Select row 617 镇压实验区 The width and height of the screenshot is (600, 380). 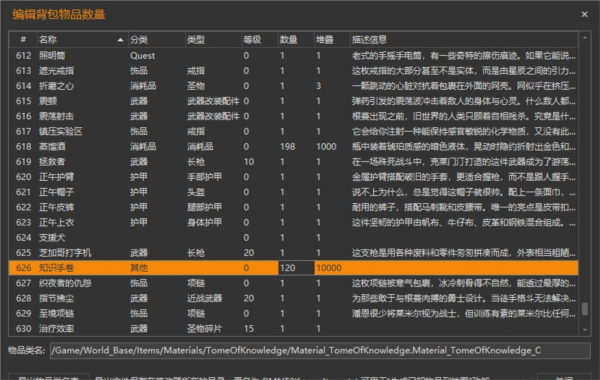point(293,131)
